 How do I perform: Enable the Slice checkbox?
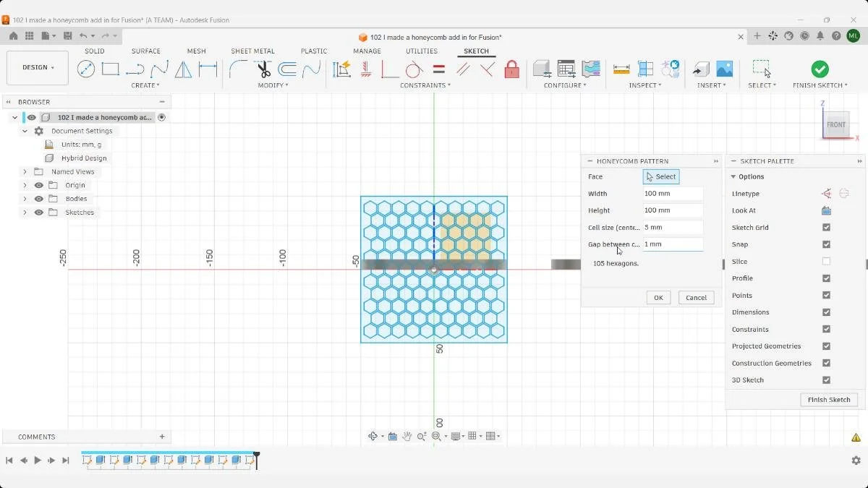(x=826, y=262)
